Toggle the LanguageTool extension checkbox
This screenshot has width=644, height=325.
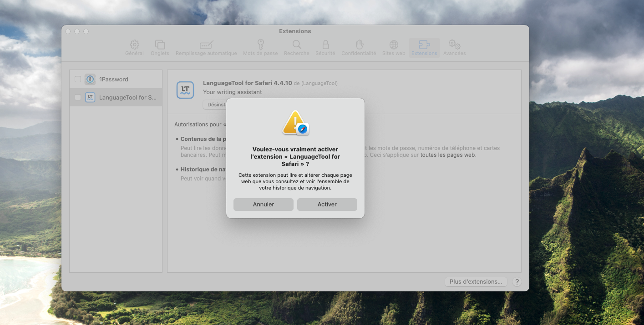coord(78,97)
